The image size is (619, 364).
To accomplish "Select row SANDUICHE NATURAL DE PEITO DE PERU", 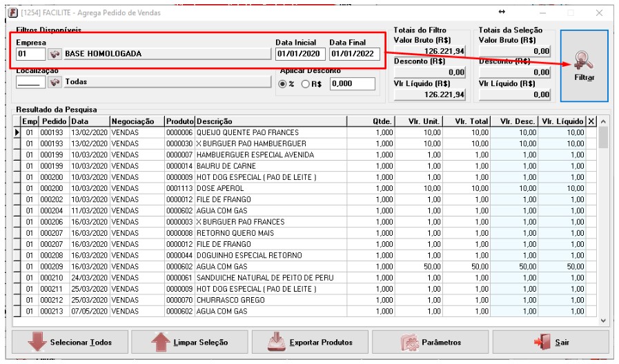I will click(305, 278).
